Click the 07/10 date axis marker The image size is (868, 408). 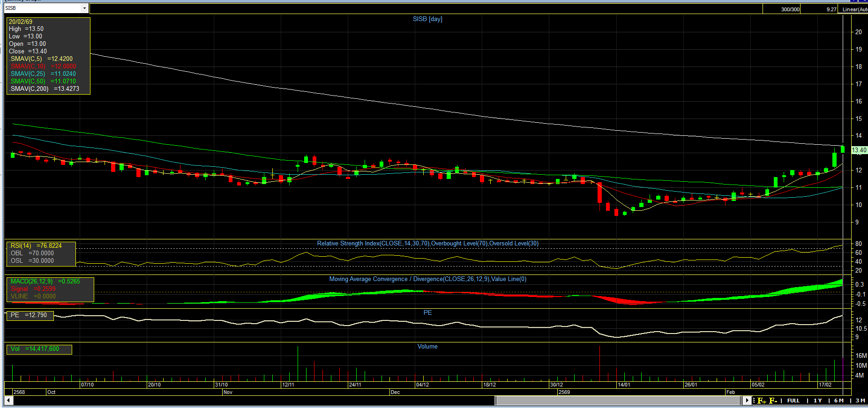pos(87,385)
